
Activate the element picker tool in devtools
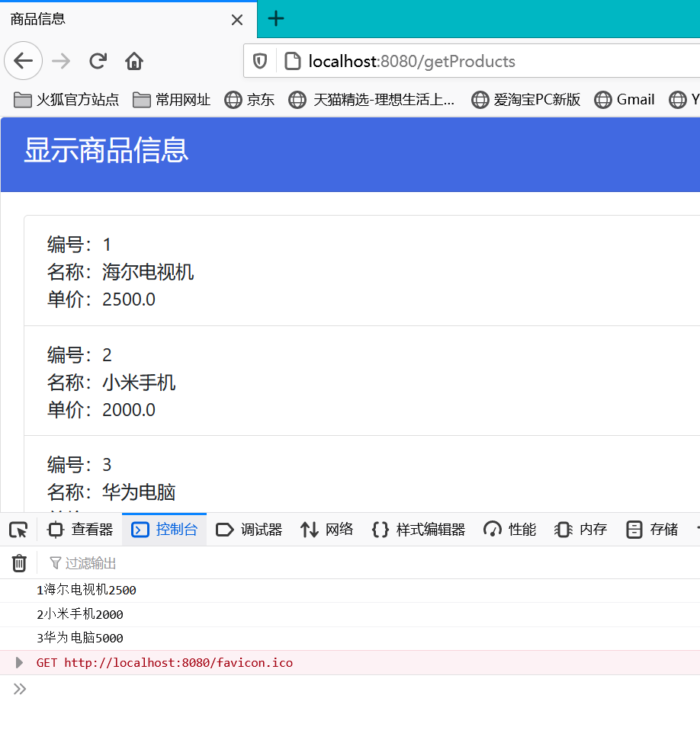(x=18, y=530)
